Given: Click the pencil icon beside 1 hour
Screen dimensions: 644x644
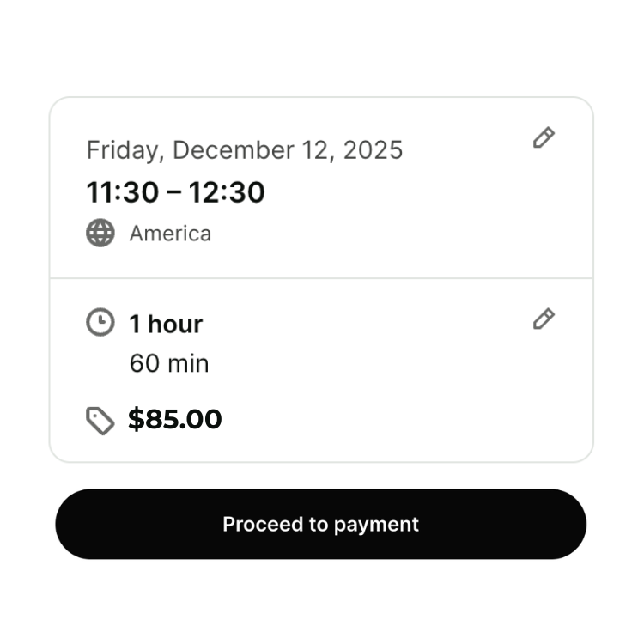Looking at the screenshot, I should [x=544, y=319].
